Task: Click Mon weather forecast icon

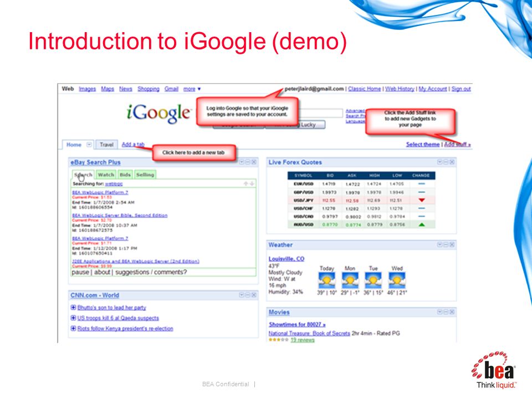Action: (350, 280)
